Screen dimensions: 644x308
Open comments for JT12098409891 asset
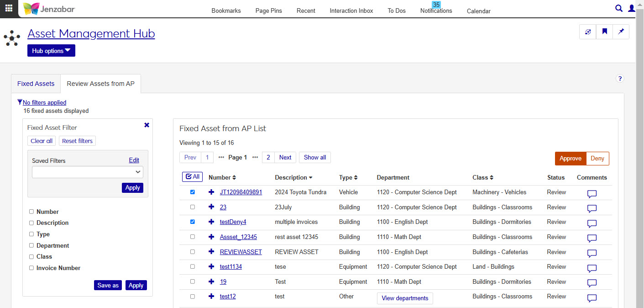[x=592, y=194]
